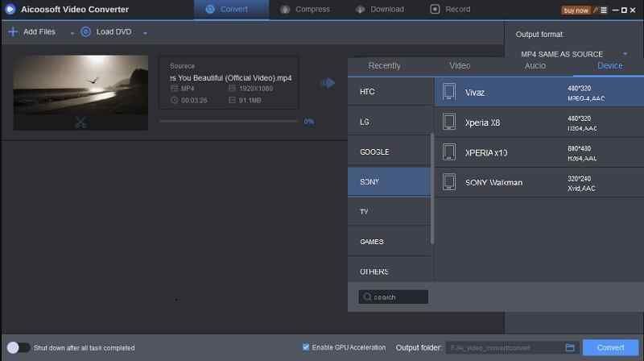Click the Convert tab circular icon
The image size is (644, 361).
click(210, 9)
